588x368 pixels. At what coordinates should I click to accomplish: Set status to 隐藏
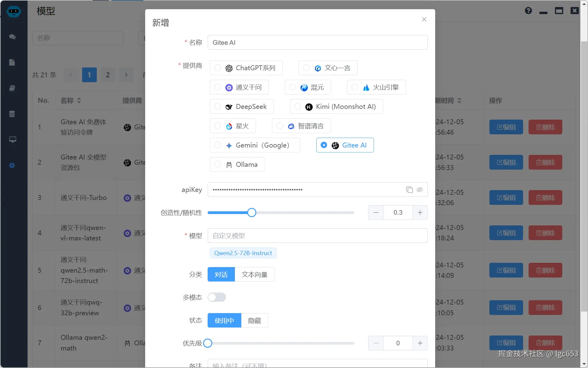254,320
